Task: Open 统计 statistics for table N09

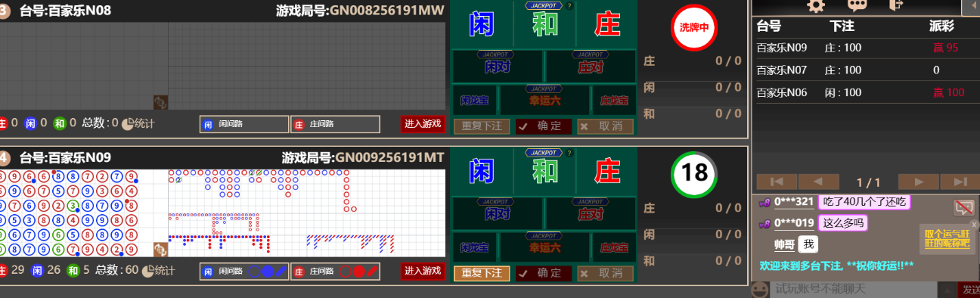Action: tap(157, 271)
